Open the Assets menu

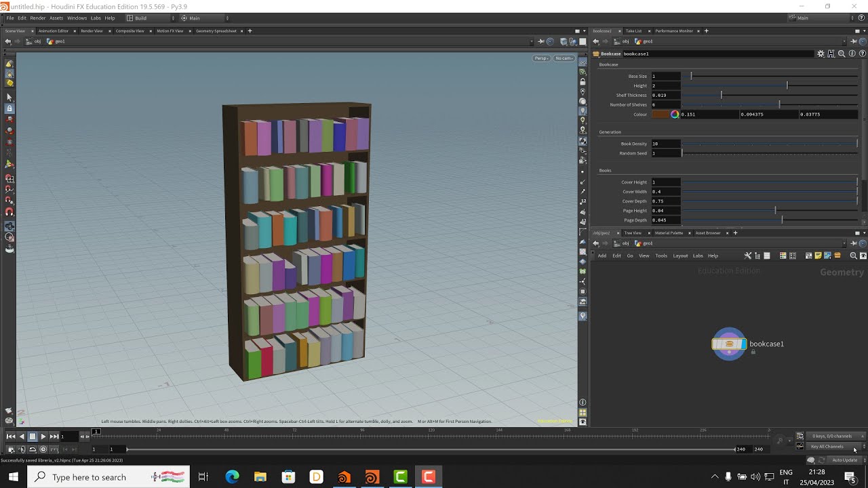[x=56, y=18]
